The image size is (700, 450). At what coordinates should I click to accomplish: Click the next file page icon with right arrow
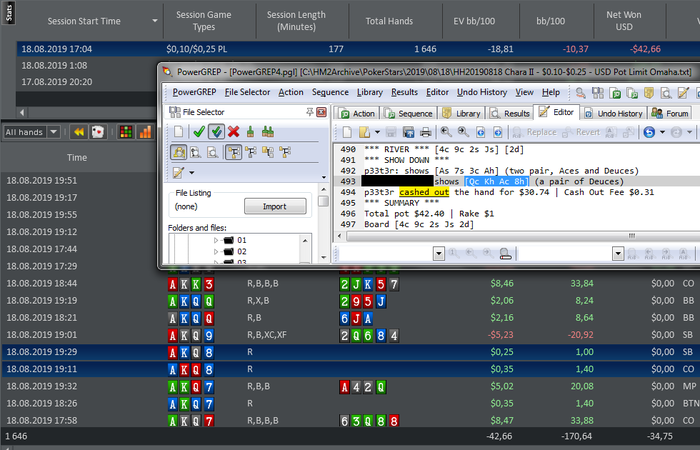[x=498, y=132]
